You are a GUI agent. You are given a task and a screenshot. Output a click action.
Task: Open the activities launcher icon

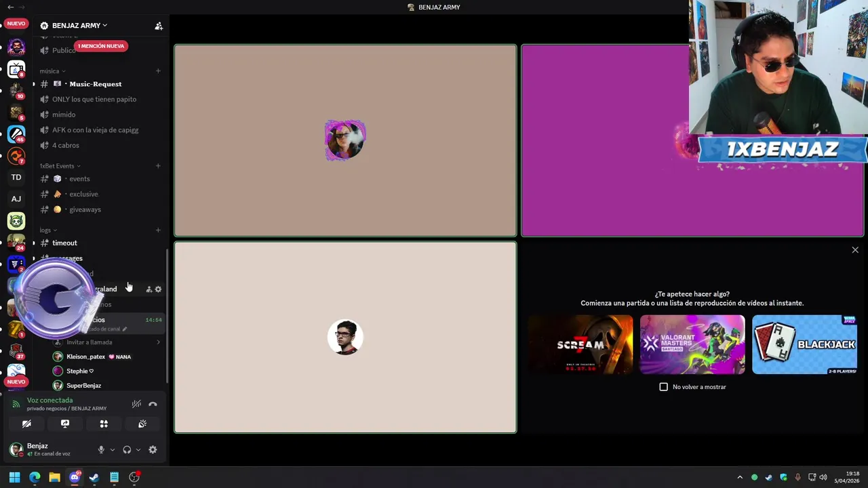click(x=104, y=424)
